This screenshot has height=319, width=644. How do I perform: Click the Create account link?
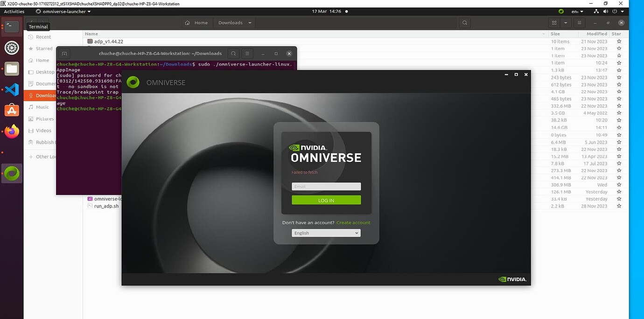click(353, 222)
